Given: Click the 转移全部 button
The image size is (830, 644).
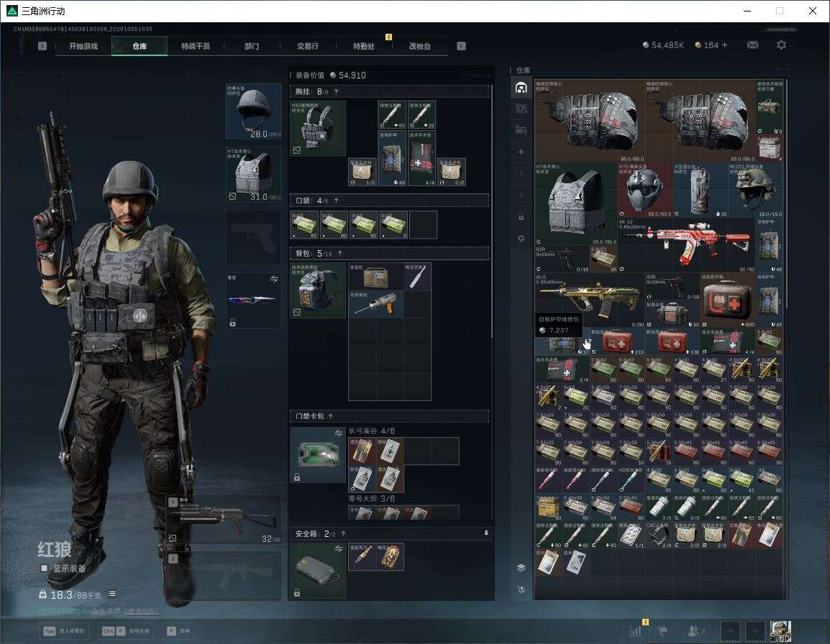Looking at the screenshot, I should click(125, 631).
